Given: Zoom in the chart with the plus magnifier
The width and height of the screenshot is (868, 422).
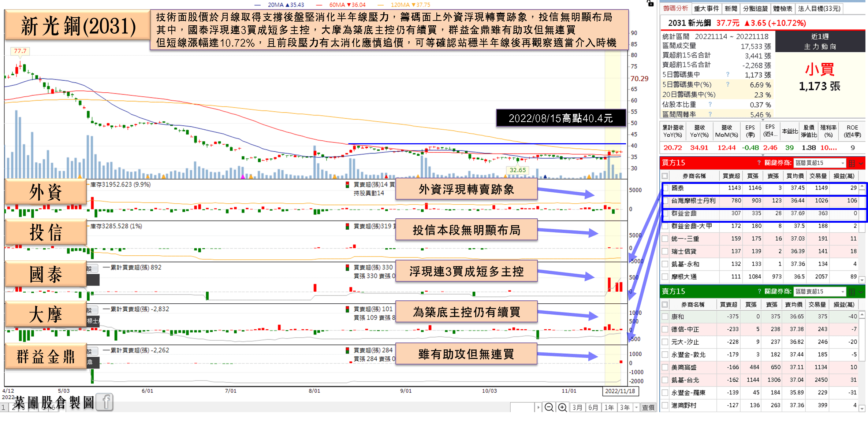Looking at the screenshot, I should pos(562,407).
